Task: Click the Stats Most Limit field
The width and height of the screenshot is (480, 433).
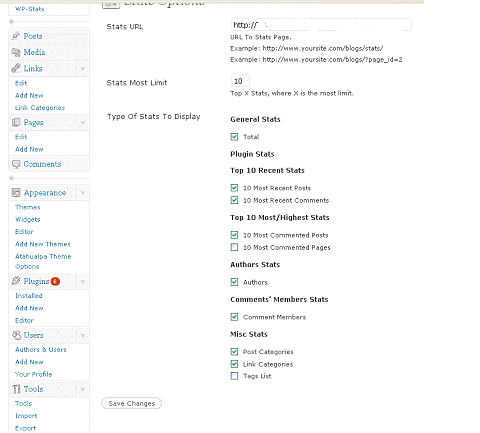Action: [x=240, y=81]
